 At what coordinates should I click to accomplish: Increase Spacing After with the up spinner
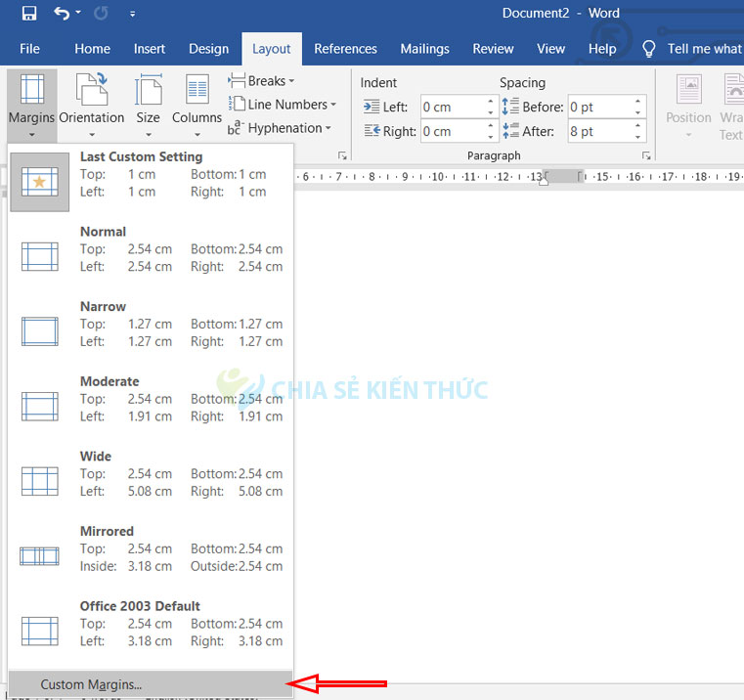pos(638,125)
